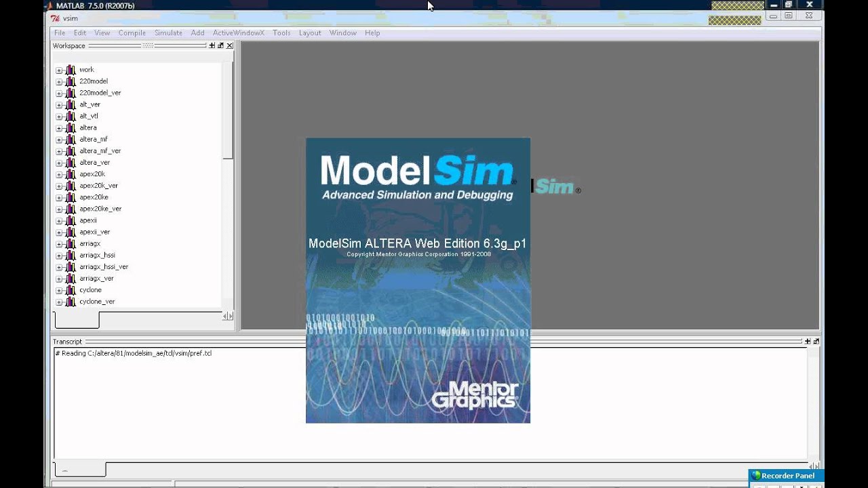Expand the alt_ver library node
868x488 pixels.
[59, 104]
